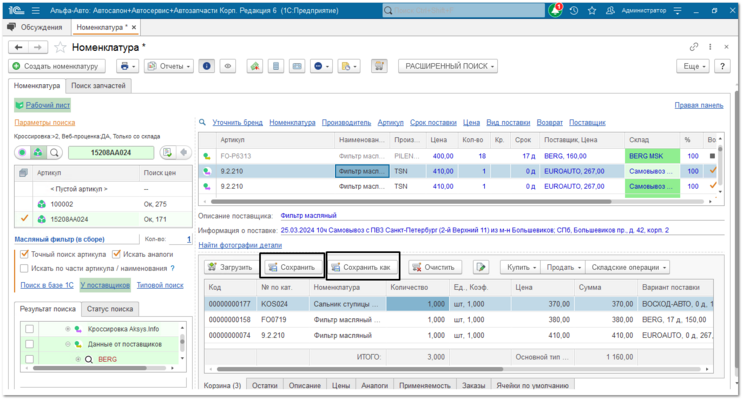Select the green globe search mode icon
The width and height of the screenshot is (743, 400).
coord(38,153)
